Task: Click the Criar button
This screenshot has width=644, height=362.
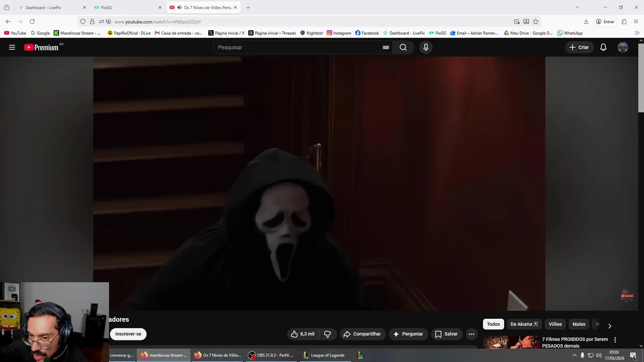Action: coord(579,47)
